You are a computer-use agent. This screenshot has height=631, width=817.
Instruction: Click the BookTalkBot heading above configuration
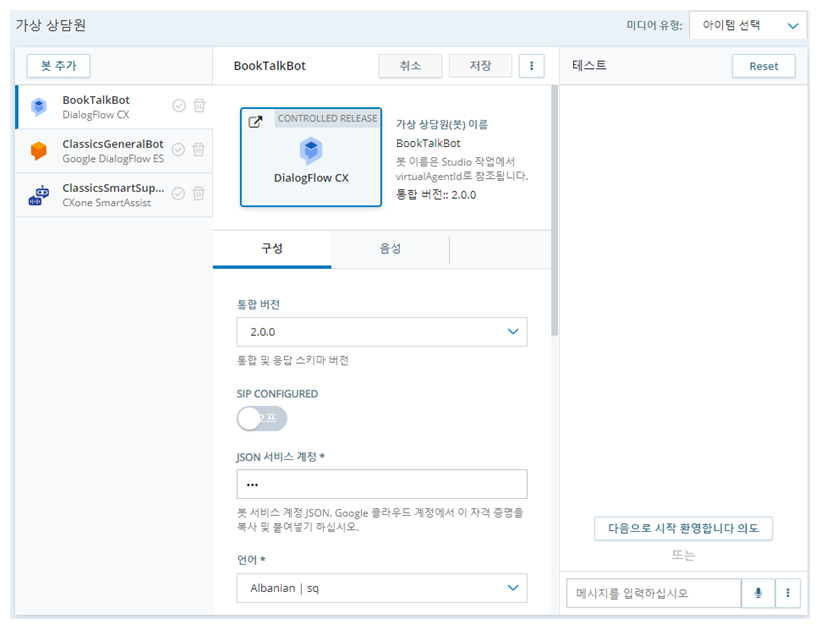point(269,66)
